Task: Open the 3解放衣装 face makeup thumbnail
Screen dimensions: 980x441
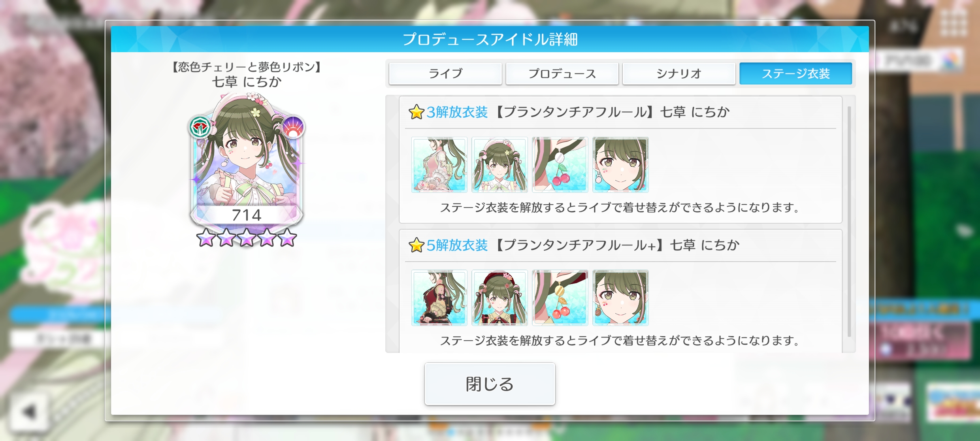Action: [x=620, y=165]
